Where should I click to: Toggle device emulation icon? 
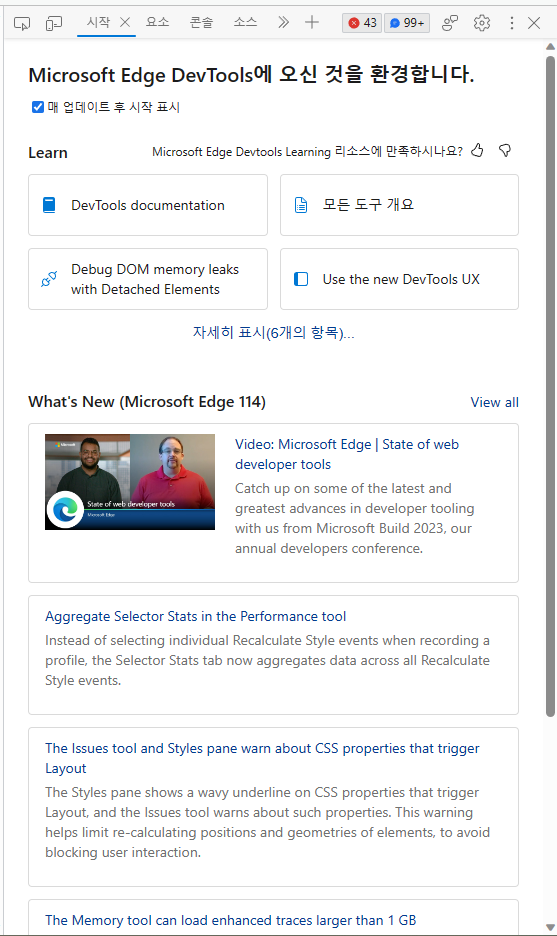pyautogui.click(x=54, y=23)
